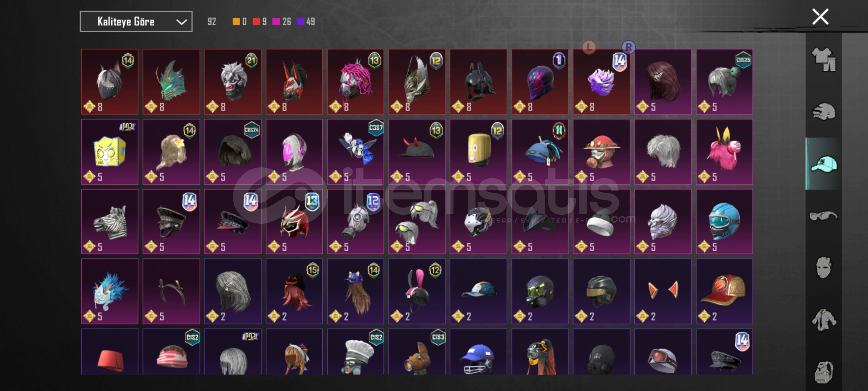
Task: Select the gorilla set category icon
Action: click(x=824, y=372)
